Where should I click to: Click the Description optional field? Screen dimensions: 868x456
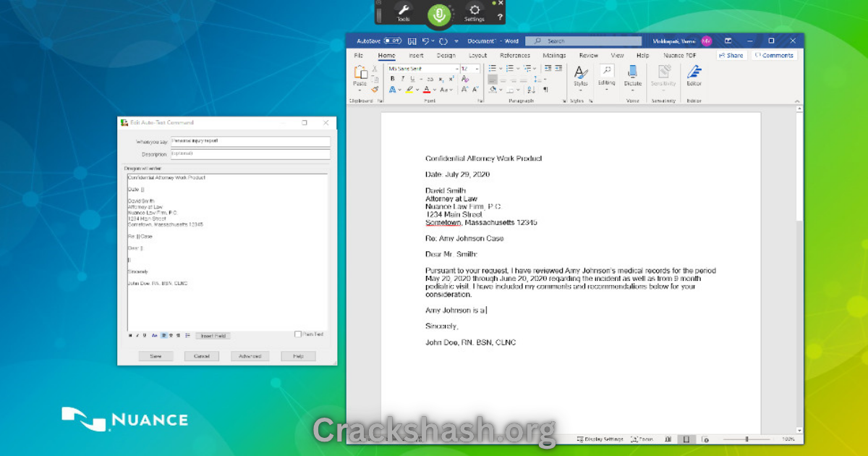(250, 154)
